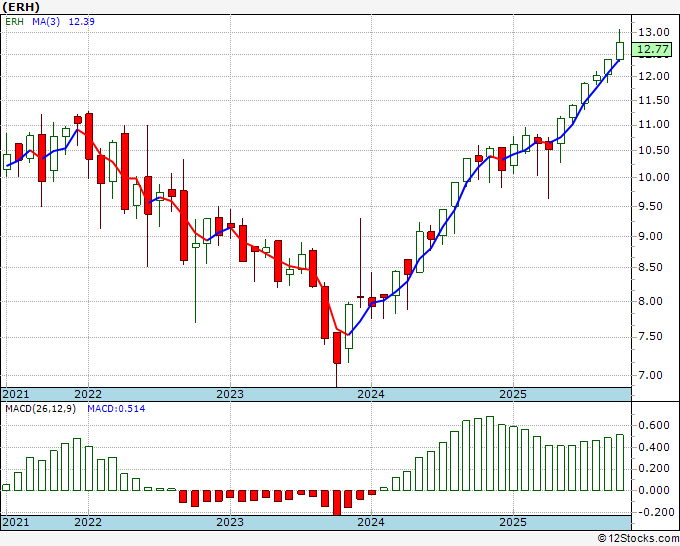The image size is (680, 546).
Task: Click the MACD:0.514 value label
Action: [x=116, y=409]
